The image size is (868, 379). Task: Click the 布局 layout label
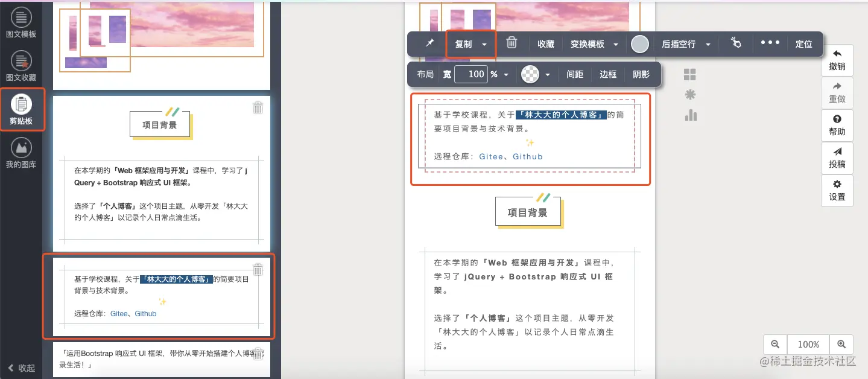pyautogui.click(x=425, y=74)
